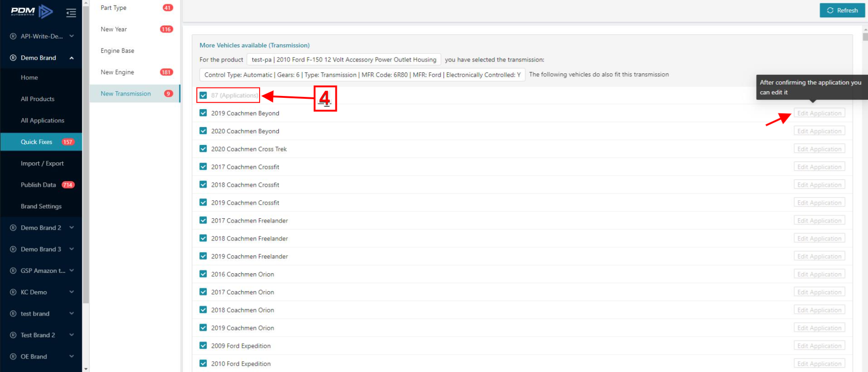Click the main panel scrollbar thumb

[x=865, y=36]
